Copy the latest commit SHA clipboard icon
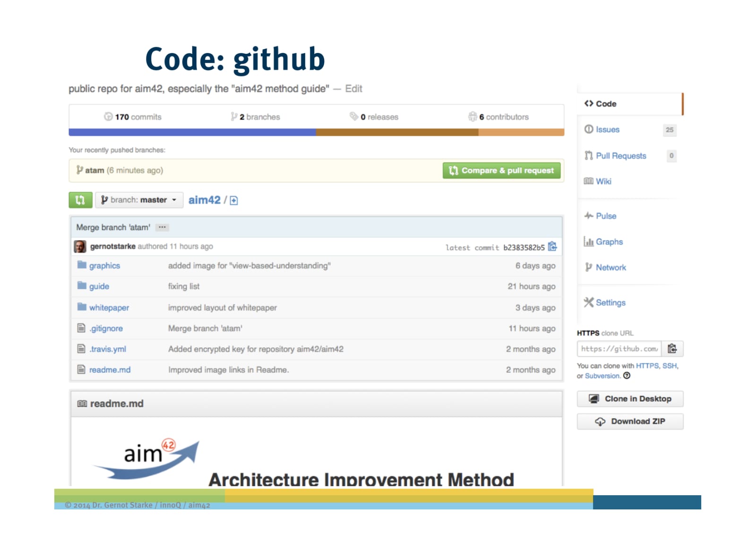The image size is (756, 534). pos(552,247)
